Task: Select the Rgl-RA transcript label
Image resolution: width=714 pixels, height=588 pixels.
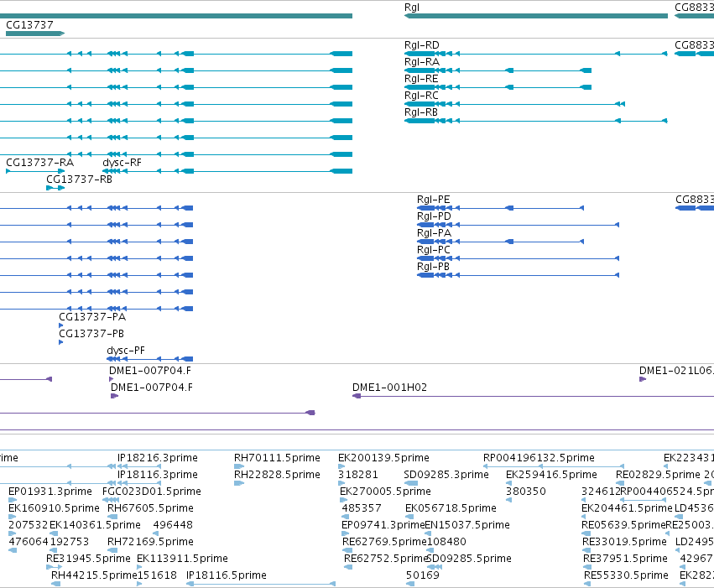Action: click(422, 62)
